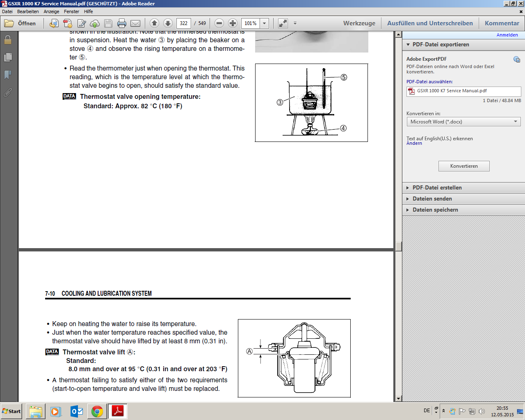Switch to read mode with expand-arrows icon
The height and width of the screenshot is (420, 525).
coord(283,23)
